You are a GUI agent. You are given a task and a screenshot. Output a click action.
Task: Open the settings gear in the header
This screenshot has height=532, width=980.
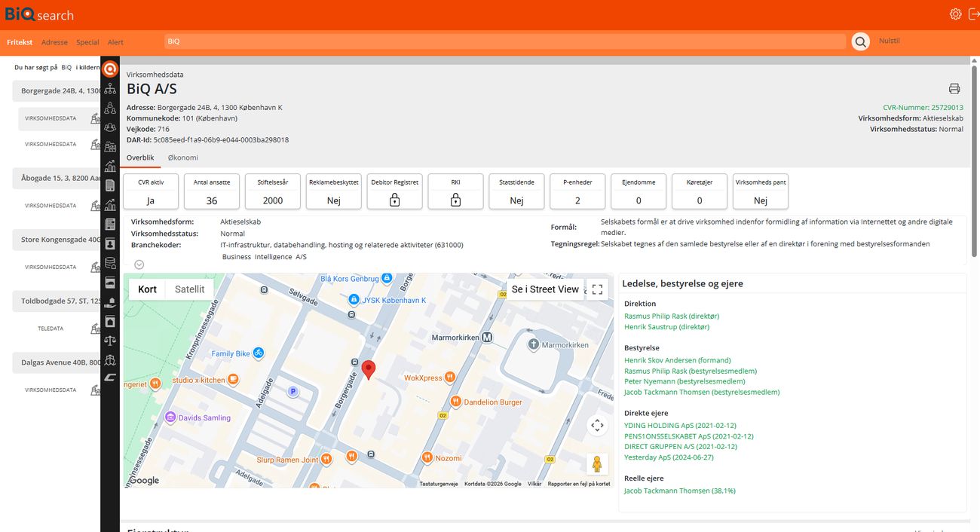click(x=955, y=14)
